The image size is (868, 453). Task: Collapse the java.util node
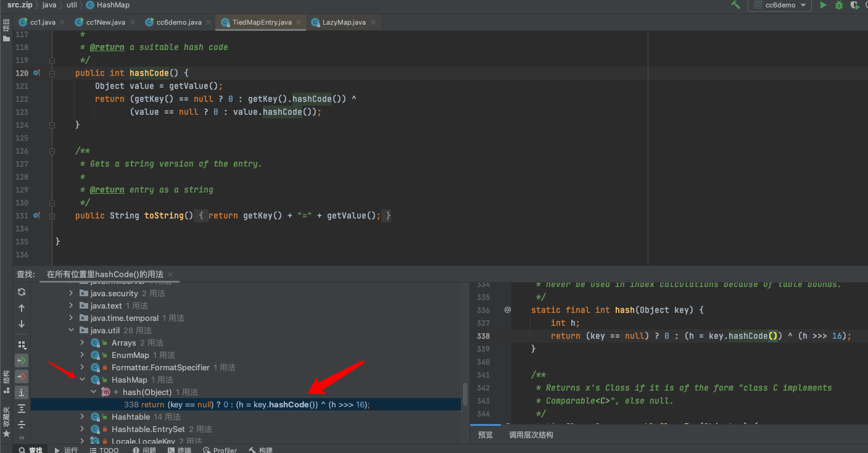pos(72,330)
